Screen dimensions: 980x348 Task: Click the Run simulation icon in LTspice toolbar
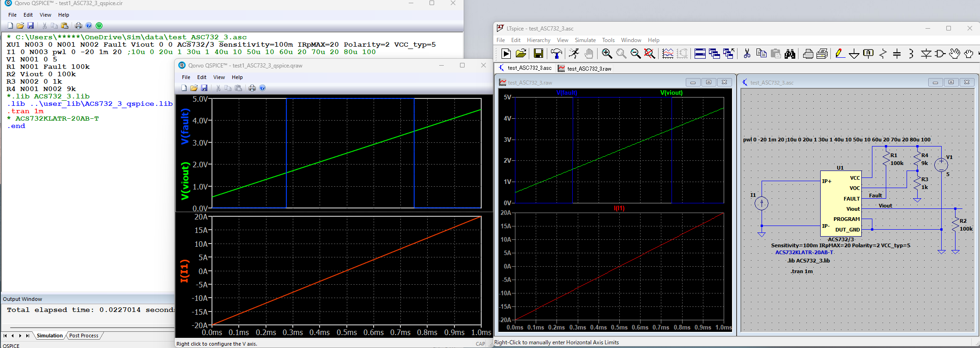506,54
